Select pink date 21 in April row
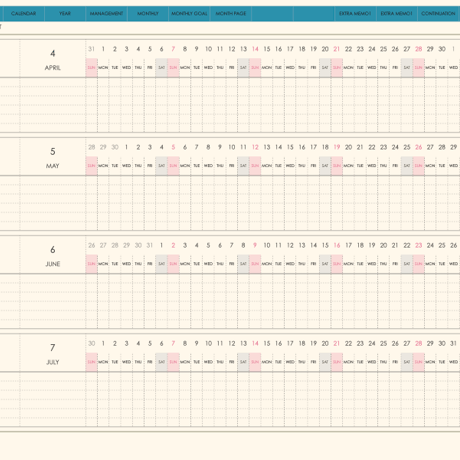Image resolution: width=460 pixels, height=460 pixels. (337, 49)
